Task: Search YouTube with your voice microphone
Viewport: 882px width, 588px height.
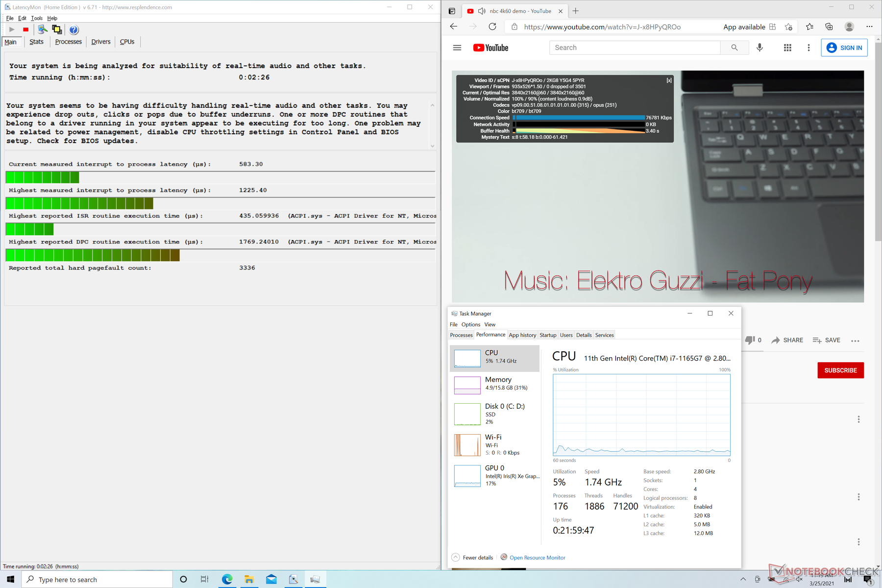Action: pyautogui.click(x=759, y=48)
